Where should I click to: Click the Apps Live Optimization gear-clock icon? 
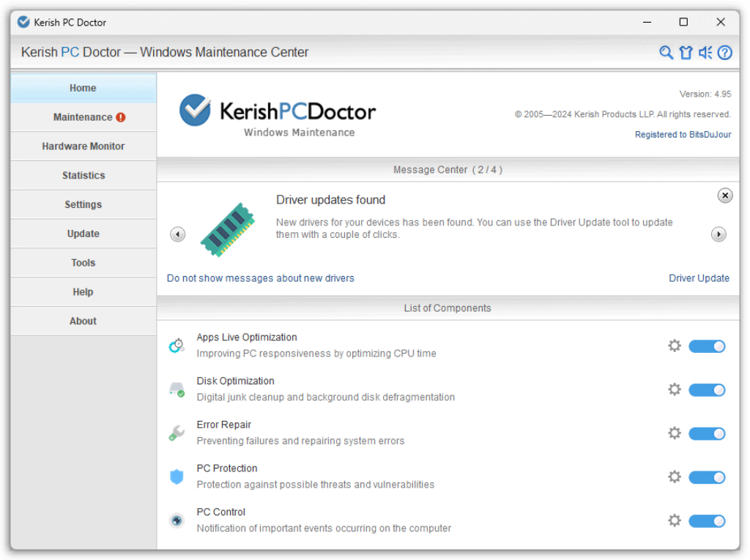pos(177,346)
